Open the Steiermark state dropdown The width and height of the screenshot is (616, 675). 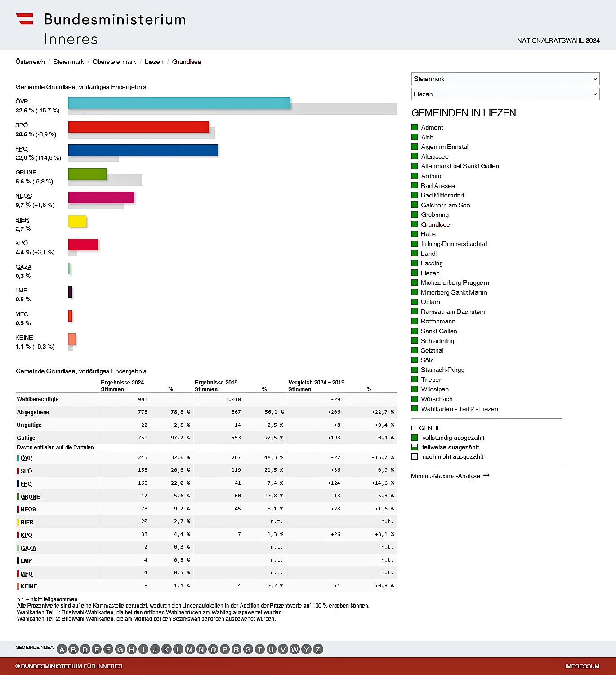[505, 79]
